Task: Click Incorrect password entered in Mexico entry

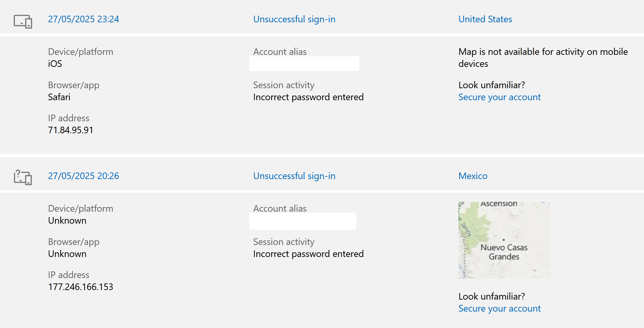Action: click(308, 254)
